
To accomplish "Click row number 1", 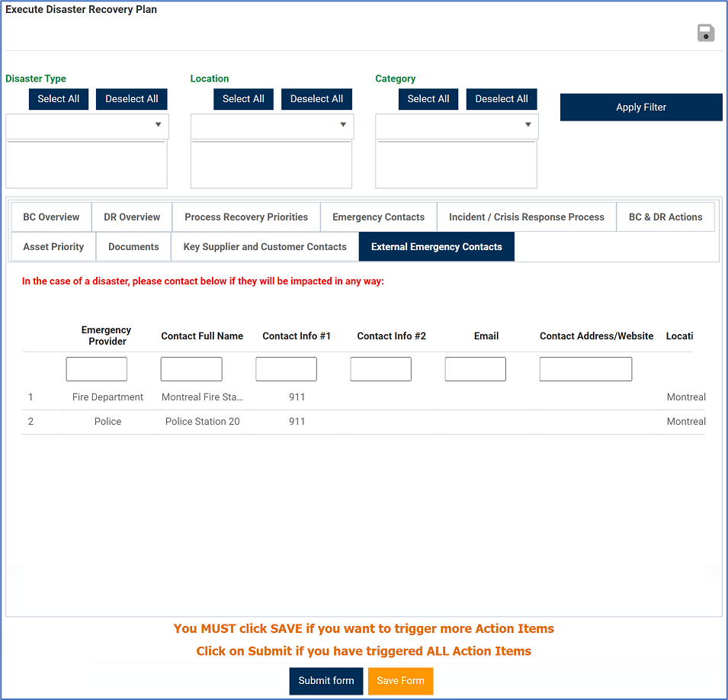I will [30, 397].
